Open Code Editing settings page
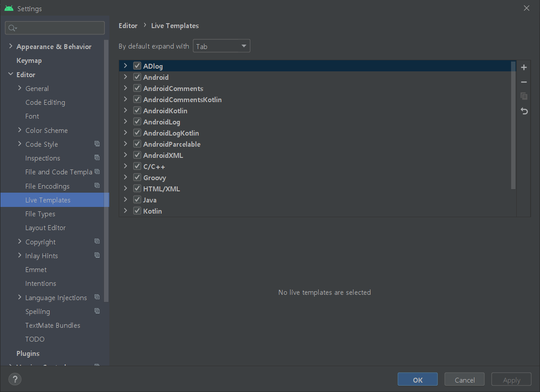The height and width of the screenshot is (392, 540). click(x=45, y=103)
